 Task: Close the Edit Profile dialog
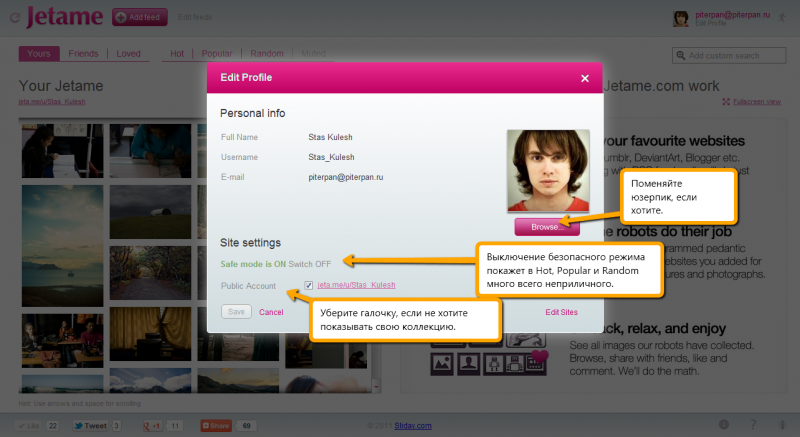click(585, 78)
